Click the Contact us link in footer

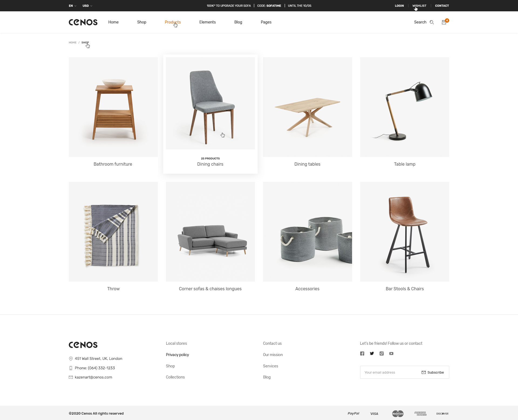point(272,343)
